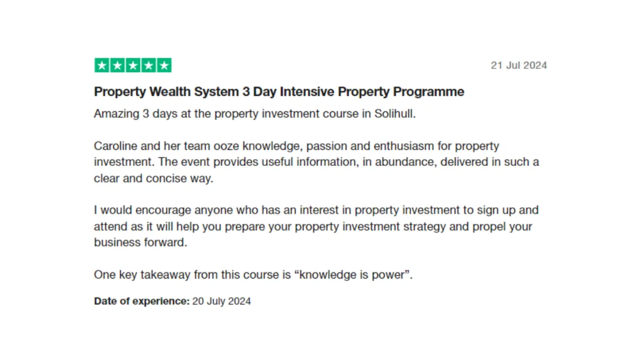
Task: Select the third (middle) rating star
Action: 133,66
